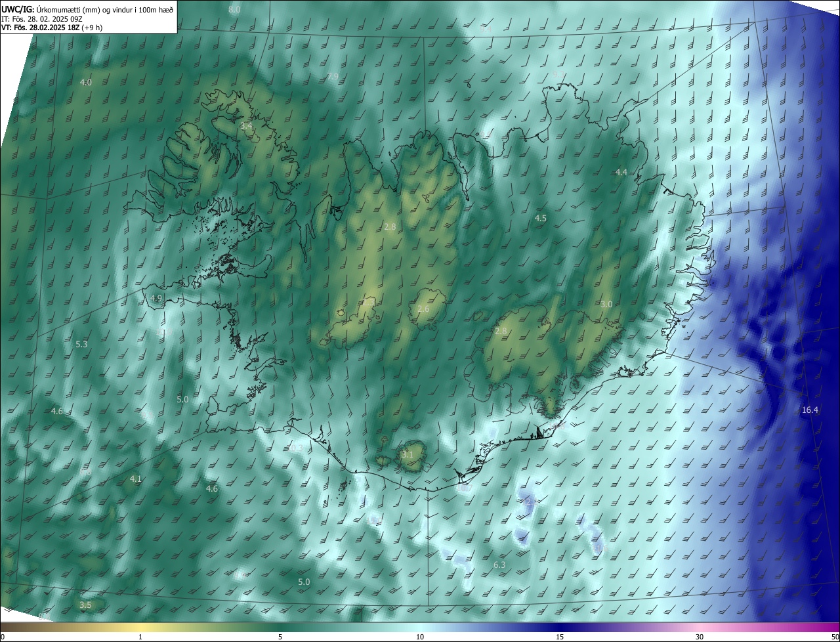Viewport: 840px width, 642px height.
Task: Click the 'VT: Fös. 28.02.2025 18Z (+9 h)' line
Action: (51, 28)
